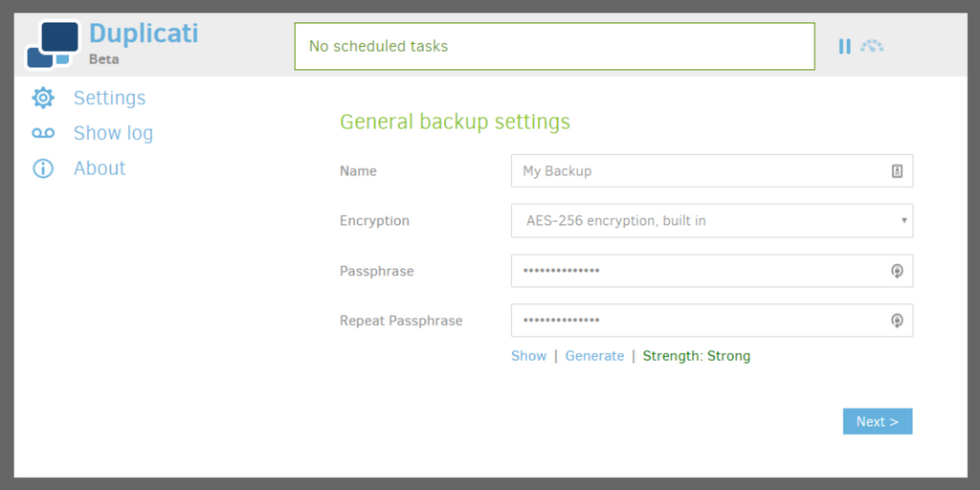The height and width of the screenshot is (490, 980).
Task: Proceed with the Next button
Action: [x=878, y=421]
